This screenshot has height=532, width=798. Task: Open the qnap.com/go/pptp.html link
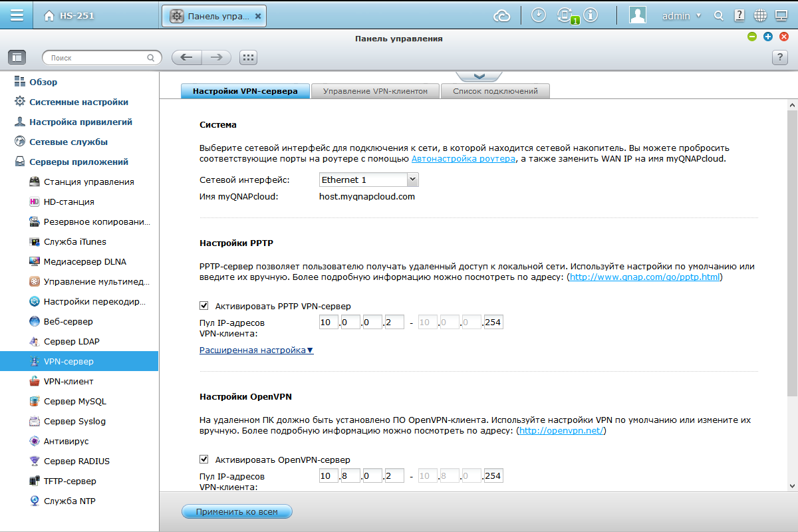pos(645,277)
